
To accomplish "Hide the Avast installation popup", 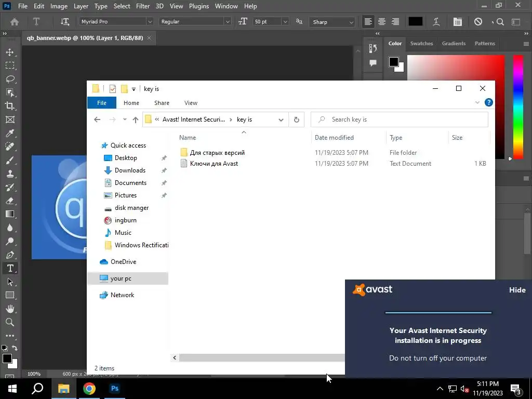I will [517, 290].
